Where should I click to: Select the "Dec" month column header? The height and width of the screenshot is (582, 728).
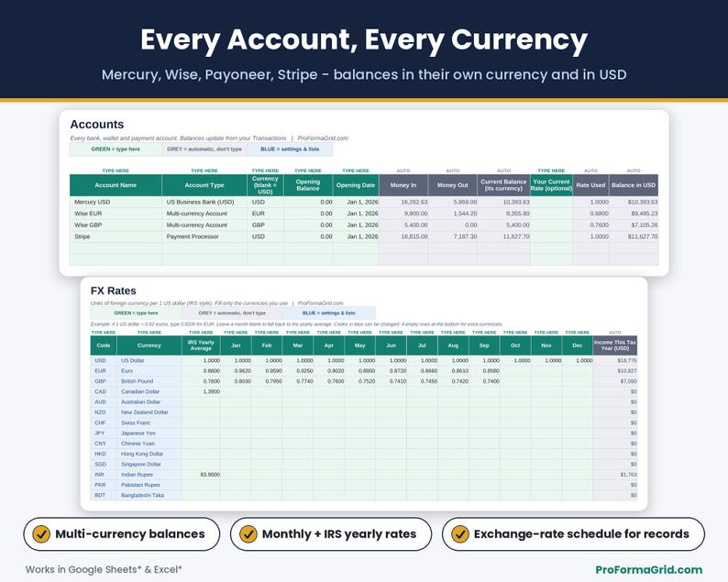(577, 346)
